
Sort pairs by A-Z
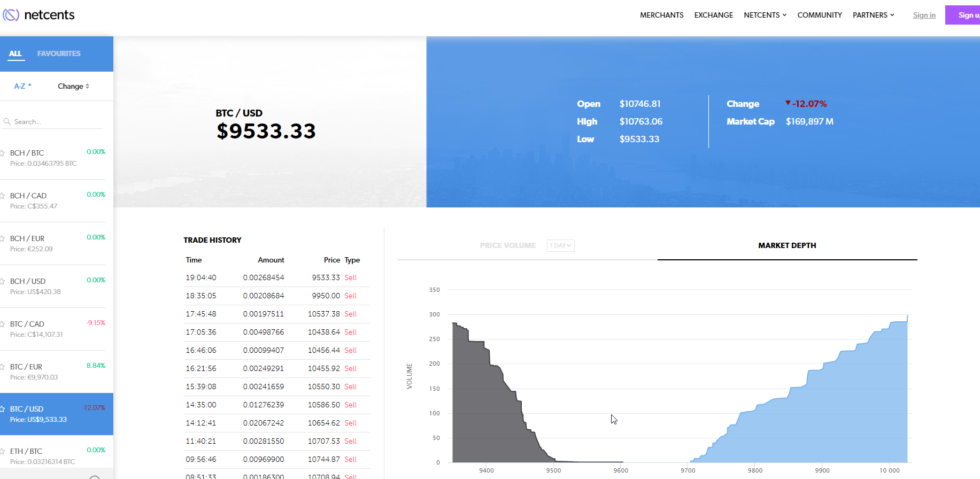pos(23,86)
